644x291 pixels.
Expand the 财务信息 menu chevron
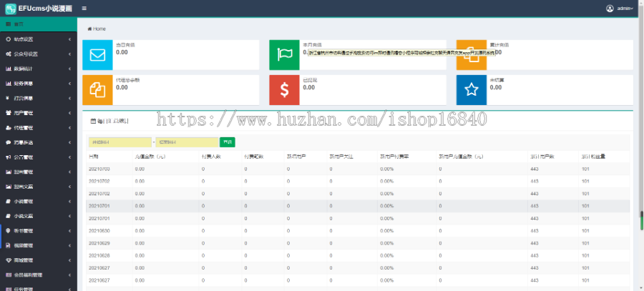pos(70,84)
